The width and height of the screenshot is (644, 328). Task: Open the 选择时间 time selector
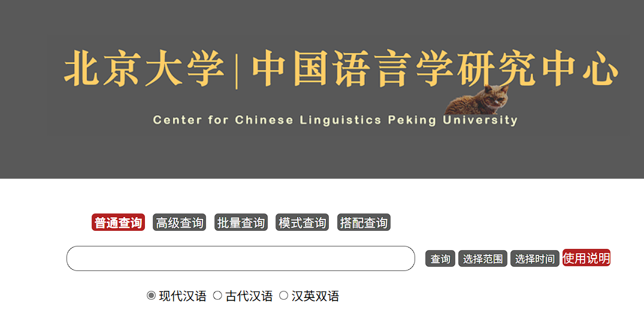[535, 258]
